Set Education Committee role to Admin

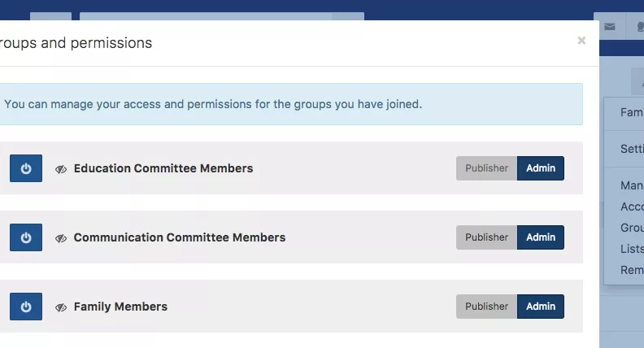point(541,168)
